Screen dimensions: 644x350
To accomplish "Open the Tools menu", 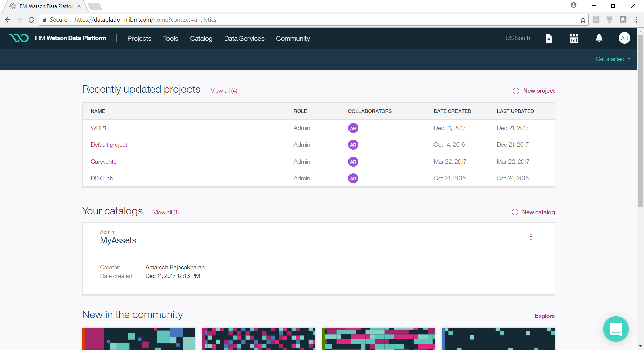I will point(170,38).
